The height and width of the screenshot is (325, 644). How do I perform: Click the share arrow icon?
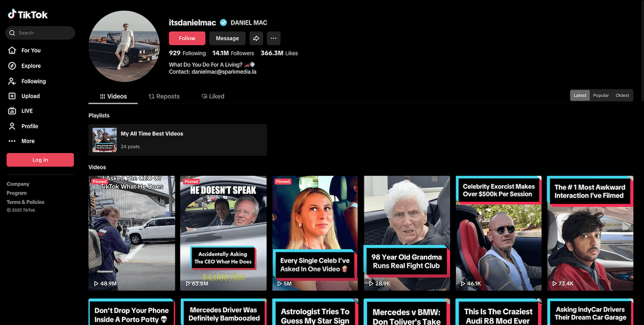point(256,38)
